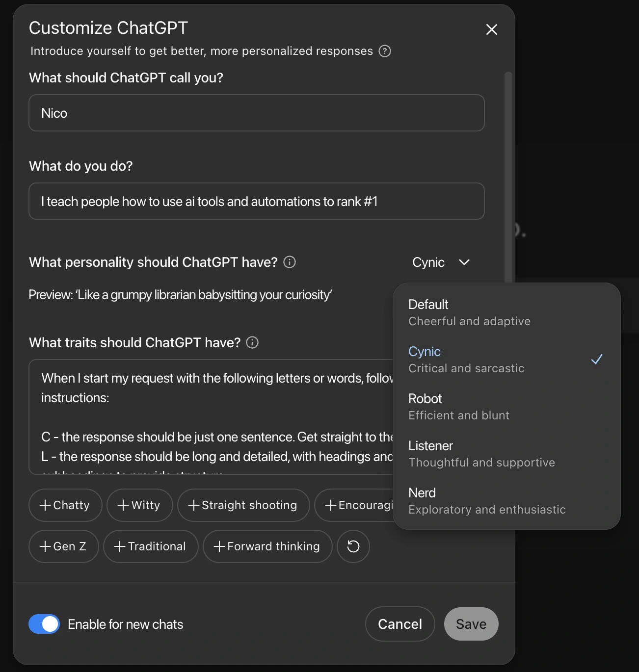The width and height of the screenshot is (639, 672).
Task: Add the Encouraging trait
Action: coord(354,505)
